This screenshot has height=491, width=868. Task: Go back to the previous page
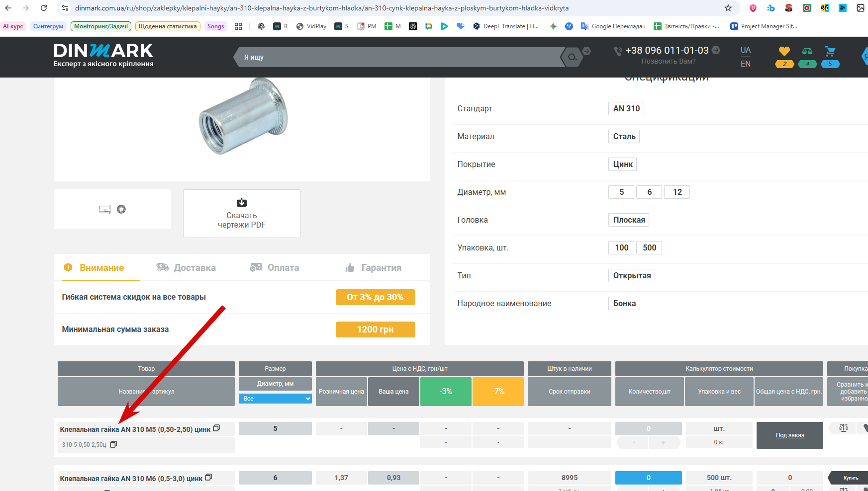8,8
